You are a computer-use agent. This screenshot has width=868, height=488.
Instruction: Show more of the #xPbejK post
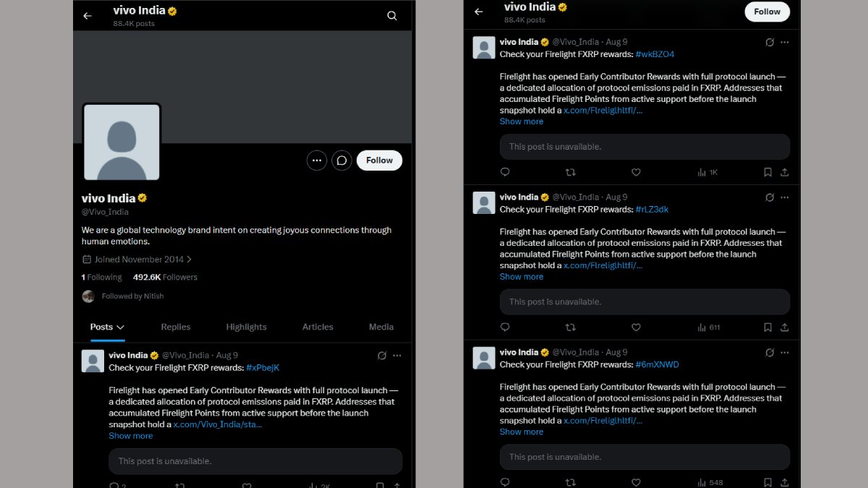[x=131, y=436]
